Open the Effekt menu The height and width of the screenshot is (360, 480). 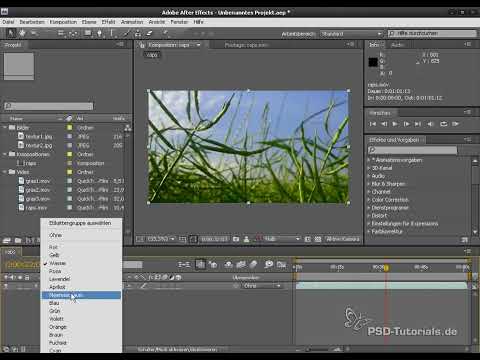click(x=108, y=22)
